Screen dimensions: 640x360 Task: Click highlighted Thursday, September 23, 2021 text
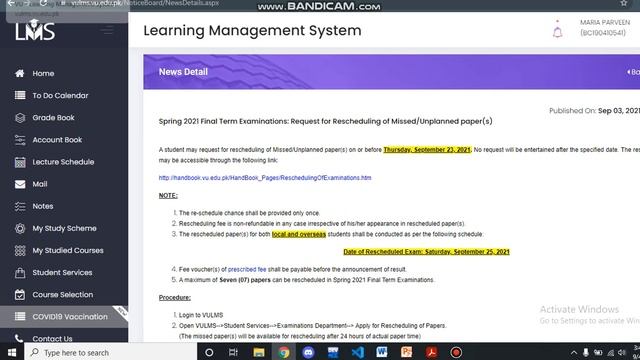point(427,150)
